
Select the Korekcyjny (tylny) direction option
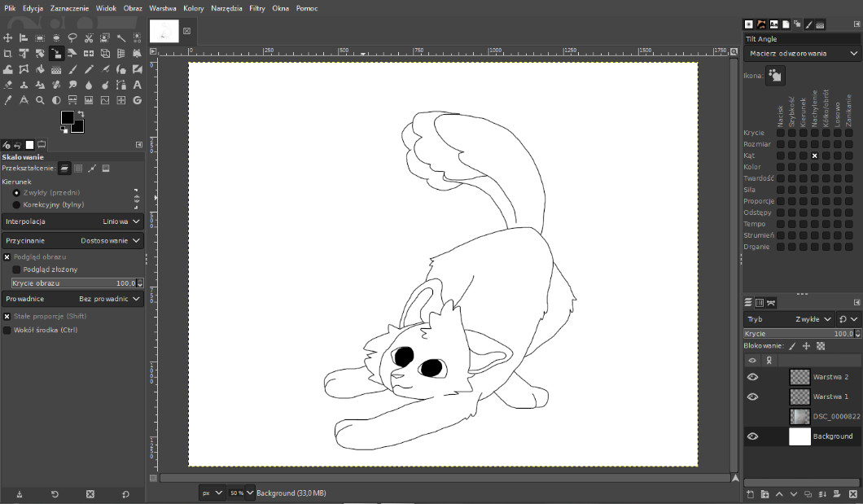point(16,205)
